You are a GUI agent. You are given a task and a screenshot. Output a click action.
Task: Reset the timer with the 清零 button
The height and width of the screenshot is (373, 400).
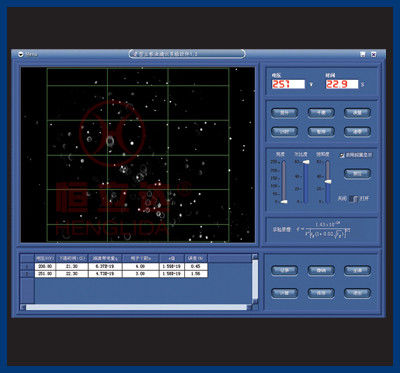click(x=357, y=132)
